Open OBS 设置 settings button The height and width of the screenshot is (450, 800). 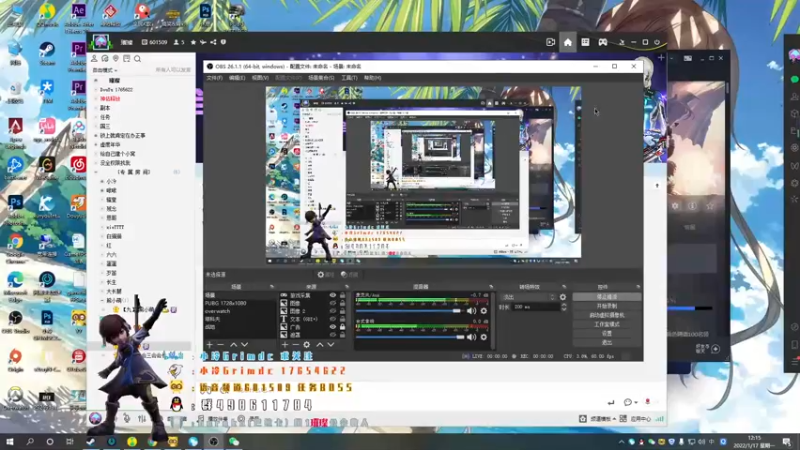tap(607, 334)
